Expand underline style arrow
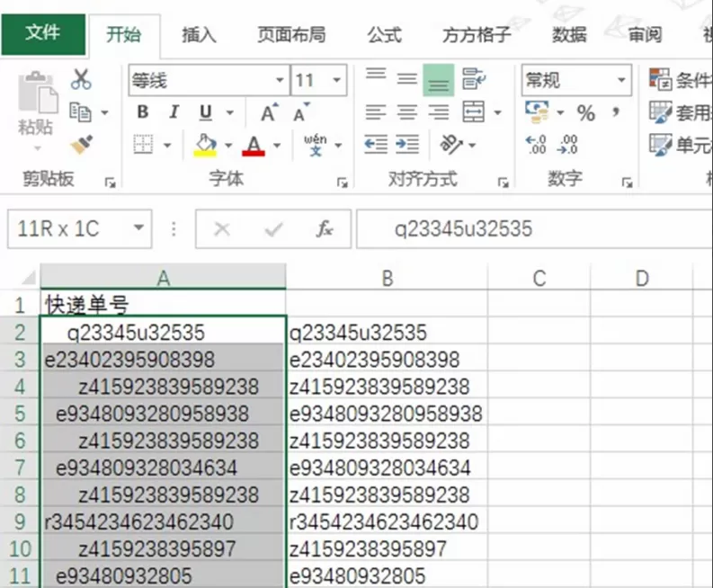 point(230,112)
